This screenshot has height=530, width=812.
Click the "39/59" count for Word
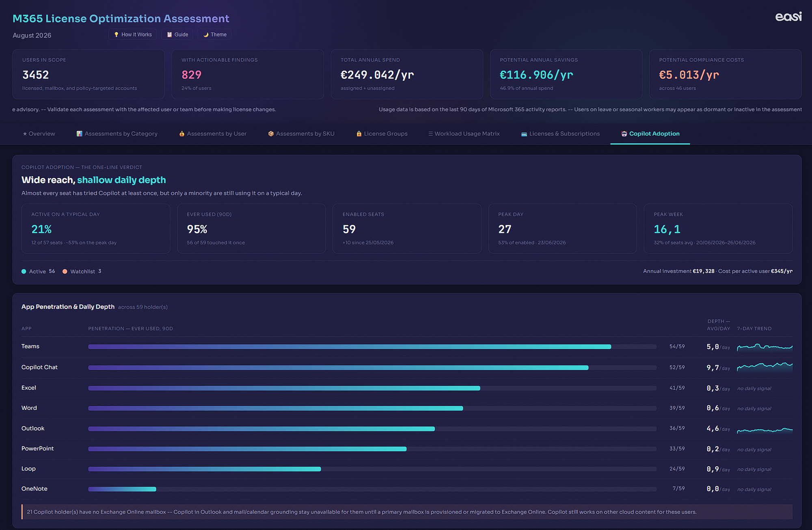click(677, 408)
